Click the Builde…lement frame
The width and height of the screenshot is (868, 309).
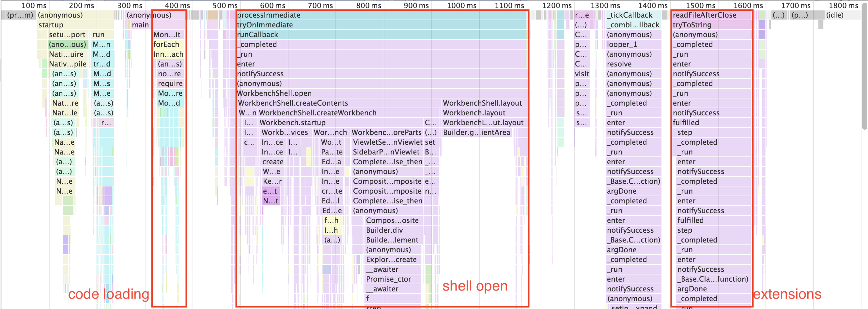393,240
